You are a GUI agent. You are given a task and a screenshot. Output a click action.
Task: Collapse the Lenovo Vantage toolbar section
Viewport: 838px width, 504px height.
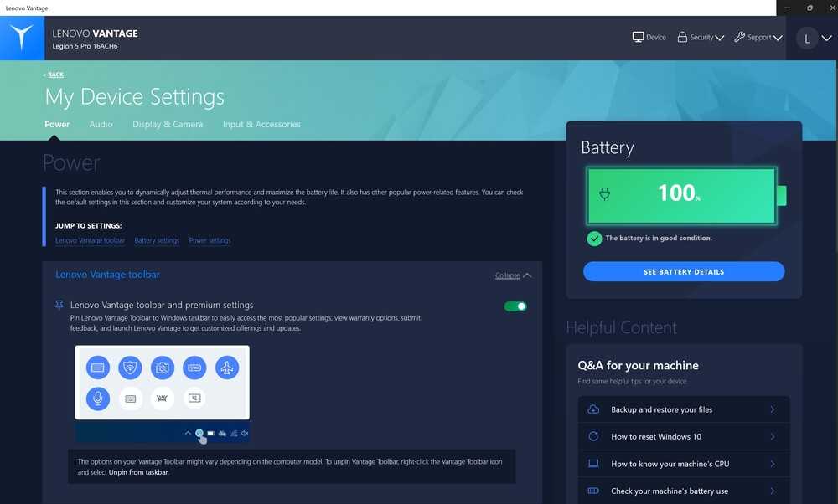(x=513, y=275)
